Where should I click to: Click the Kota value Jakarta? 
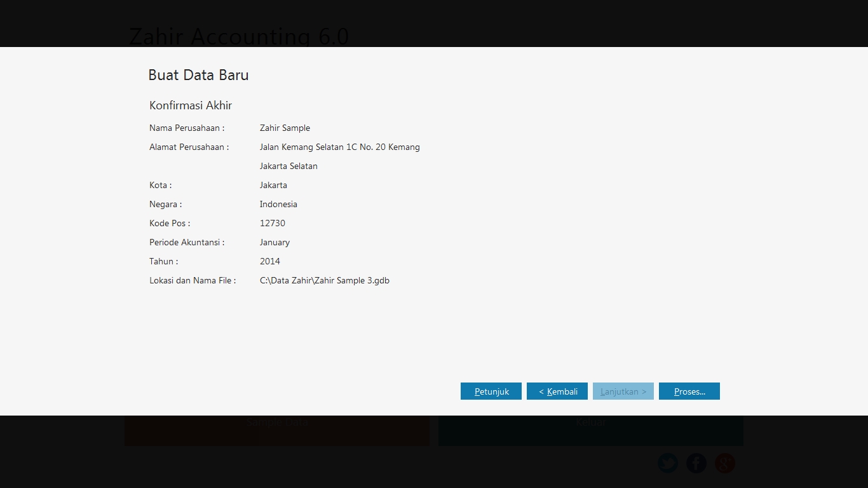(x=273, y=185)
